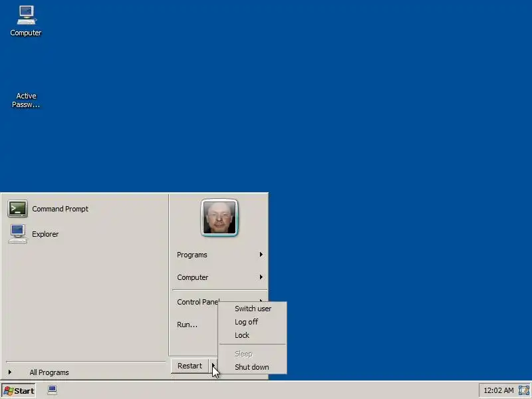Click the Programs submenu arrow
The width and height of the screenshot is (532, 399).
[x=261, y=255]
